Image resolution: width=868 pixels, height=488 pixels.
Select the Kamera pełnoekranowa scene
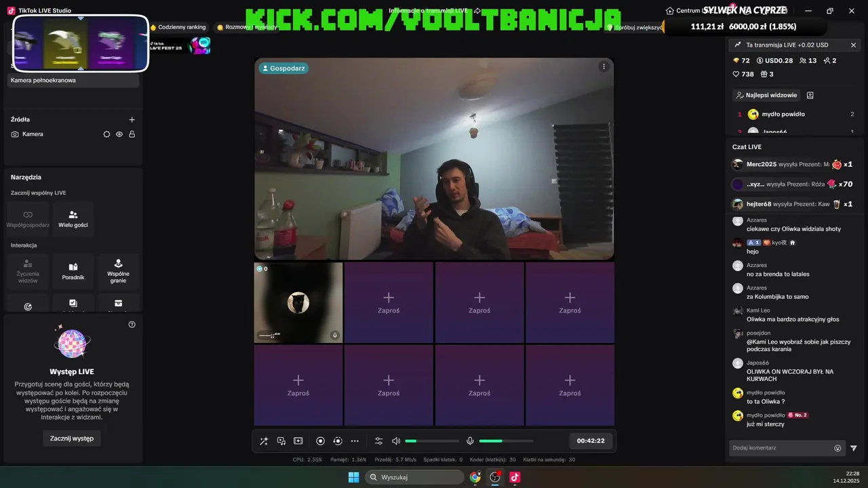(x=73, y=80)
